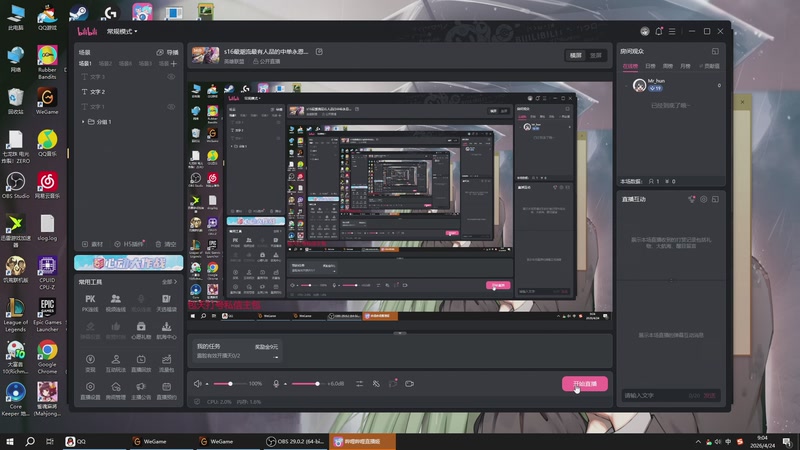Click the 直播互动 gift effects icon
800x450 pixels.
click(x=691, y=199)
